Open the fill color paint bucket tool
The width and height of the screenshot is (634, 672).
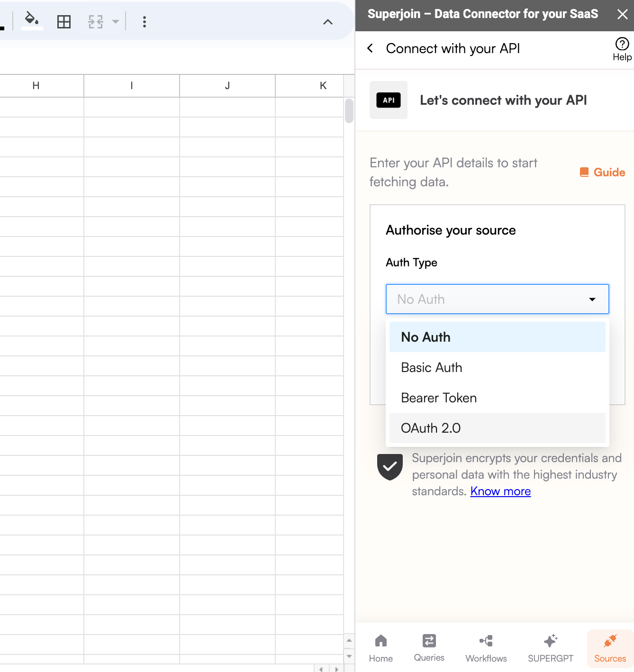click(x=32, y=21)
